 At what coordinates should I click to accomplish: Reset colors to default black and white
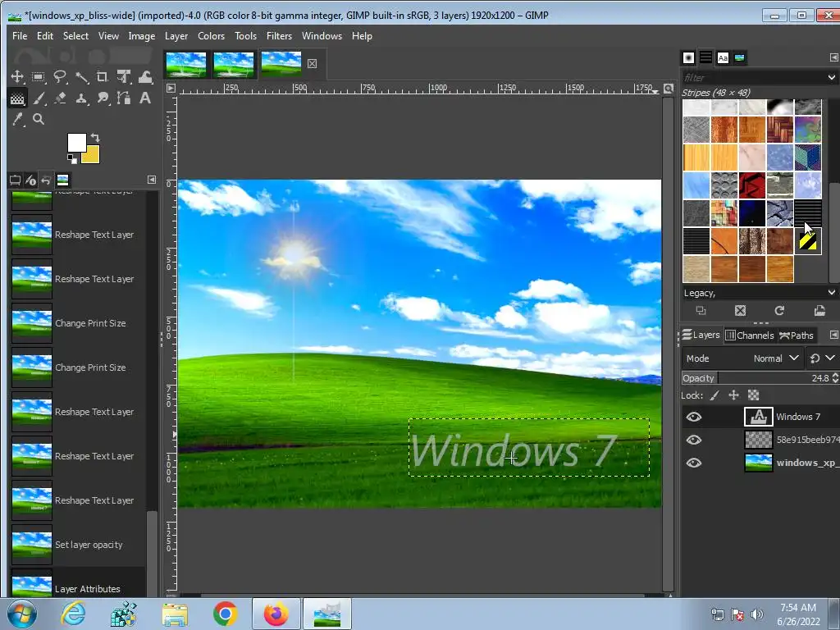point(72,158)
